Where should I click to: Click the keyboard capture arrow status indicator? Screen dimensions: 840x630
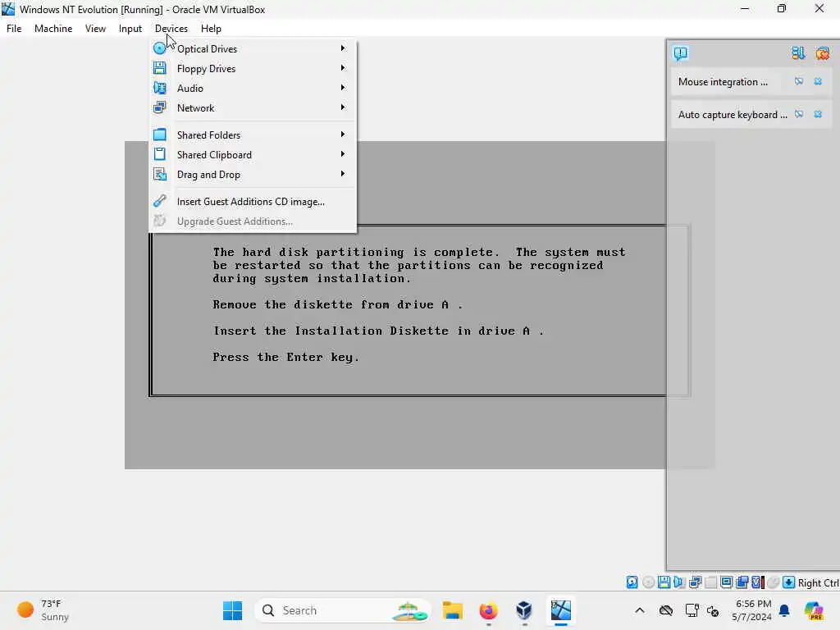coord(788,582)
